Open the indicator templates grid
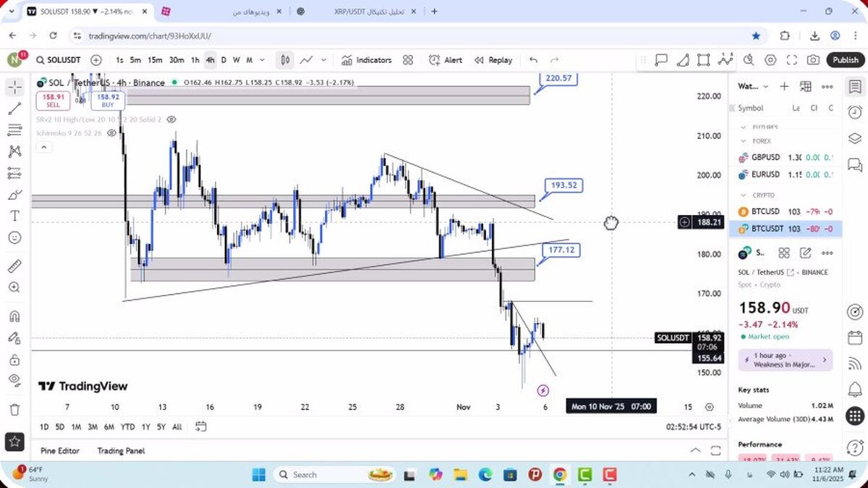868x488 pixels. point(408,60)
